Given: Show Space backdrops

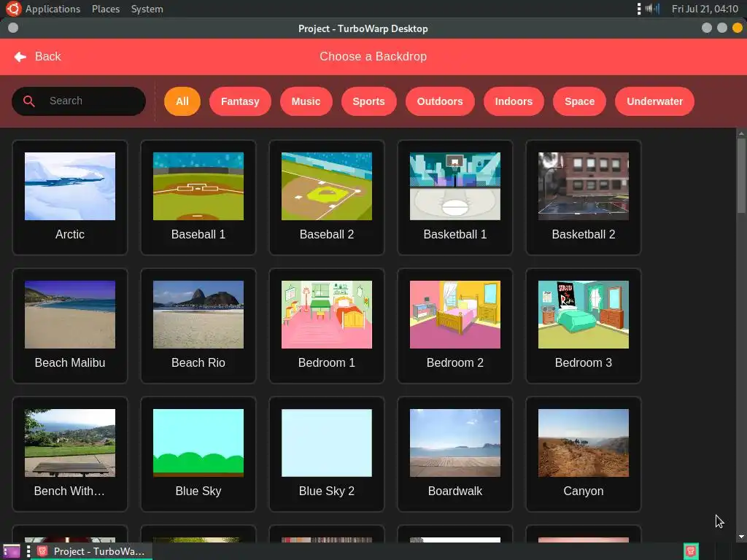Looking at the screenshot, I should pyautogui.click(x=579, y=101).
